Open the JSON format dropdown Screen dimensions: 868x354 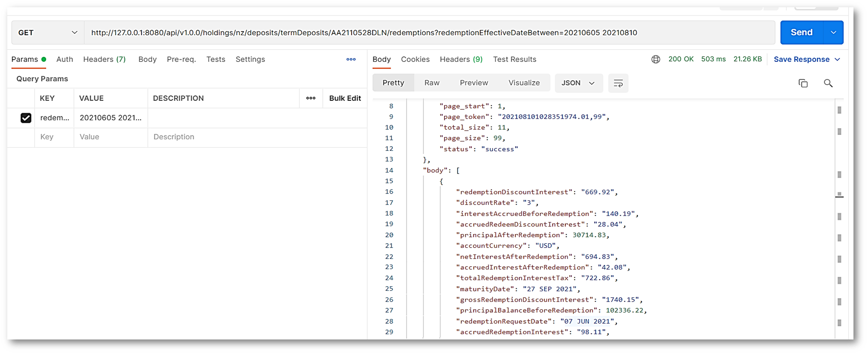tap(578, 83)
